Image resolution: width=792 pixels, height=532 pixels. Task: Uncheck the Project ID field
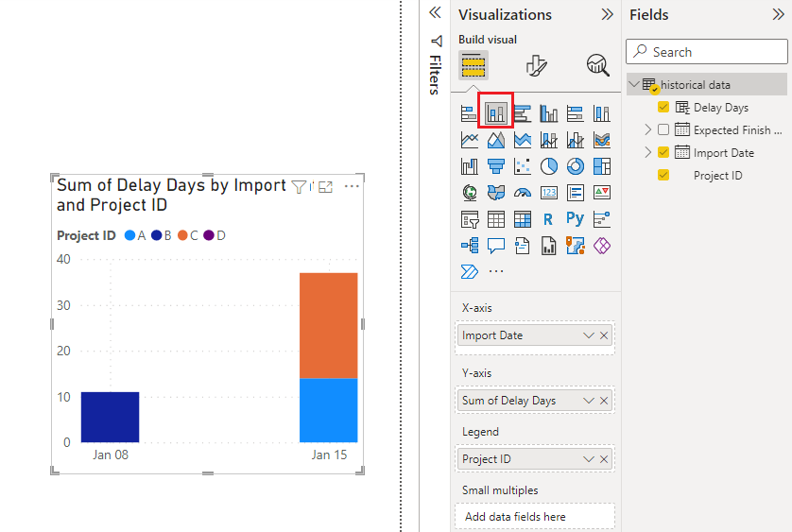663,175
